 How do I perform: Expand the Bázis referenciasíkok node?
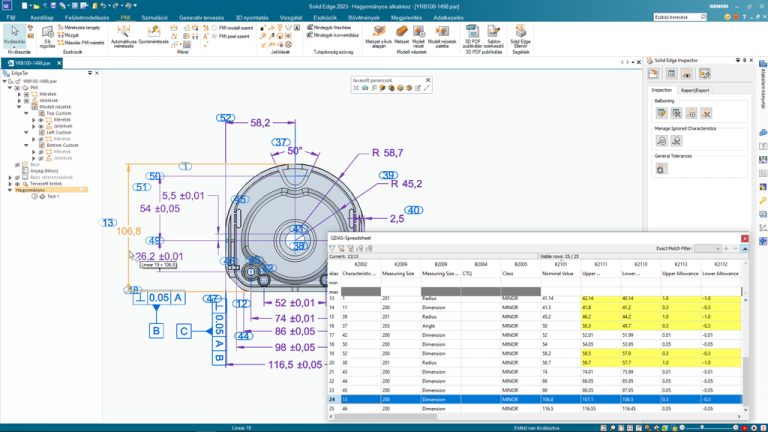point(11,177)
